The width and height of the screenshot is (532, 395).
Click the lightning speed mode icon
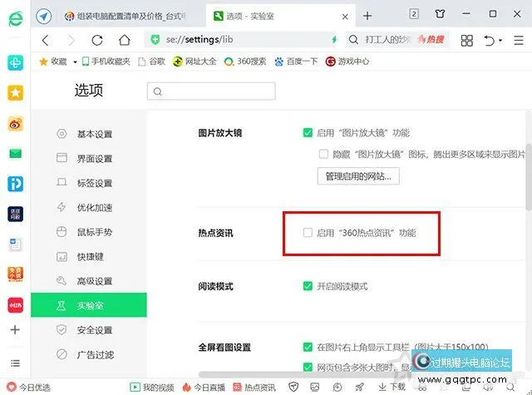coord(334,40)
